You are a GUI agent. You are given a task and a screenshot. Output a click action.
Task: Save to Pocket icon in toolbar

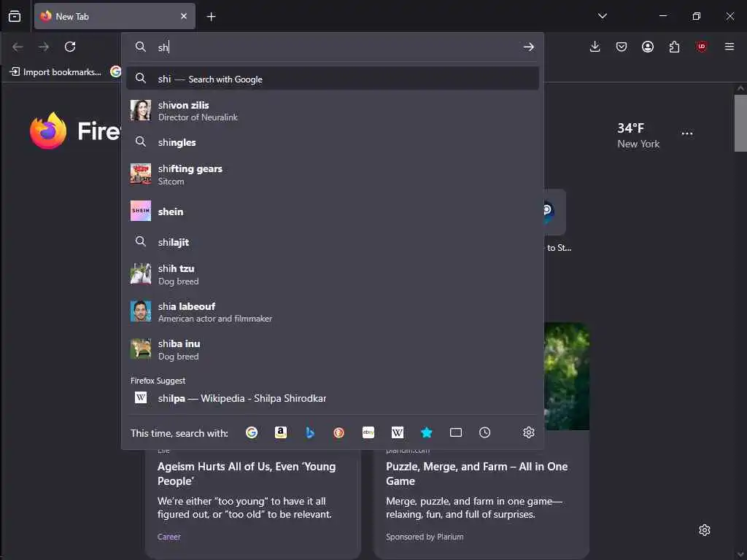(622, 47)
